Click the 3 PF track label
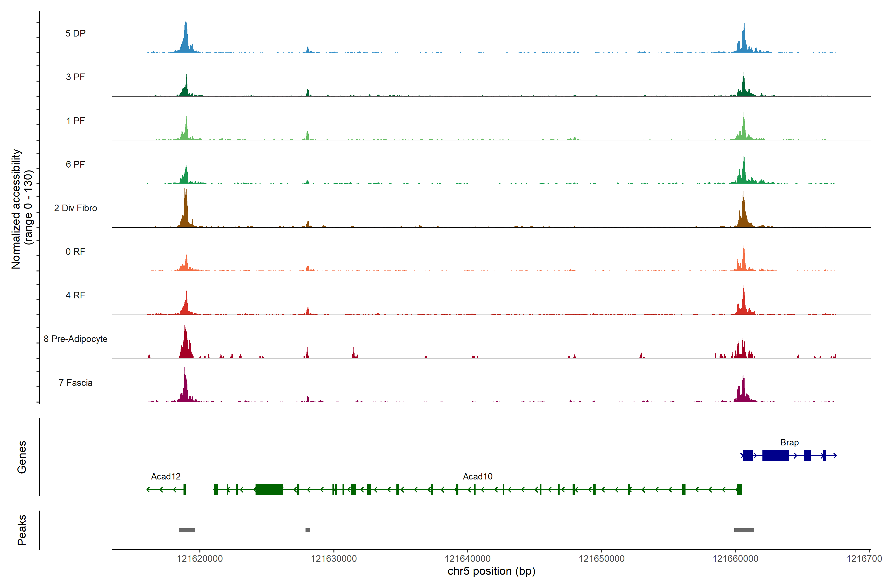Image resolution: width=882 pixels, height=588 pixels. point(75,77)
